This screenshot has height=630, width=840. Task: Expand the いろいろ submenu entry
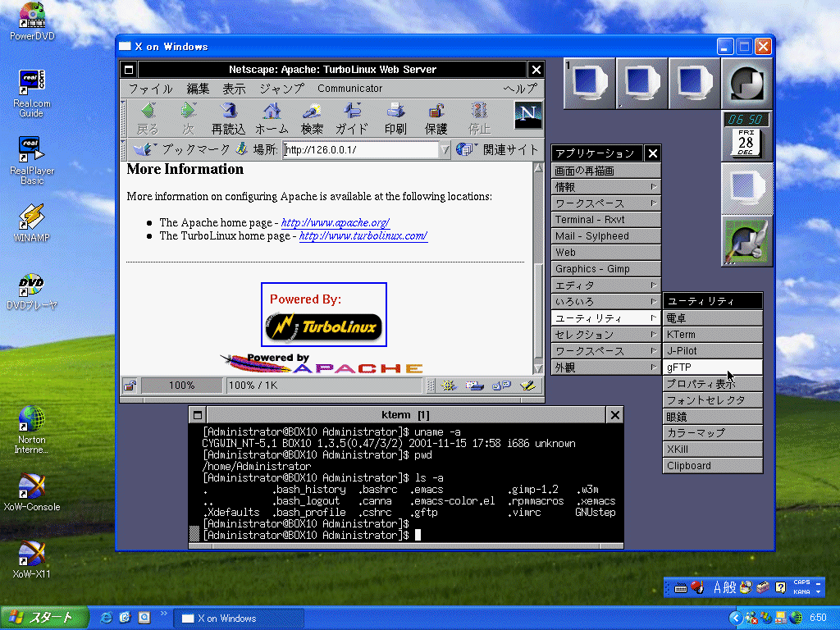[x=606, y=302]
